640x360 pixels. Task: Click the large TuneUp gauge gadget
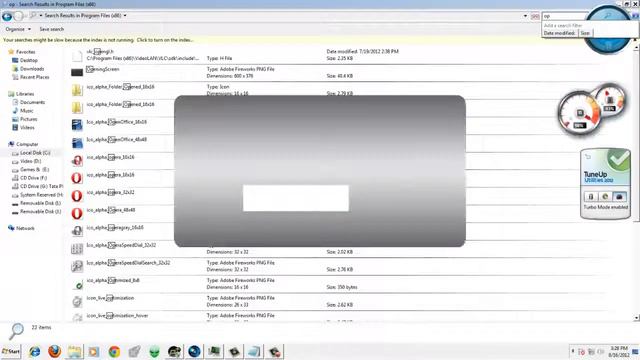point(579,114)
